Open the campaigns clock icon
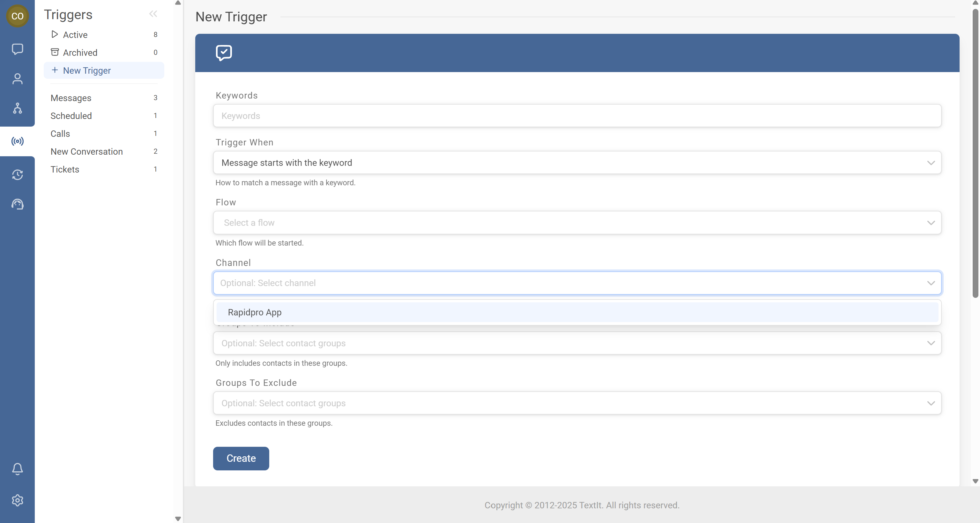Viewport: 980px width, 523px height. [x=17, y=174]
